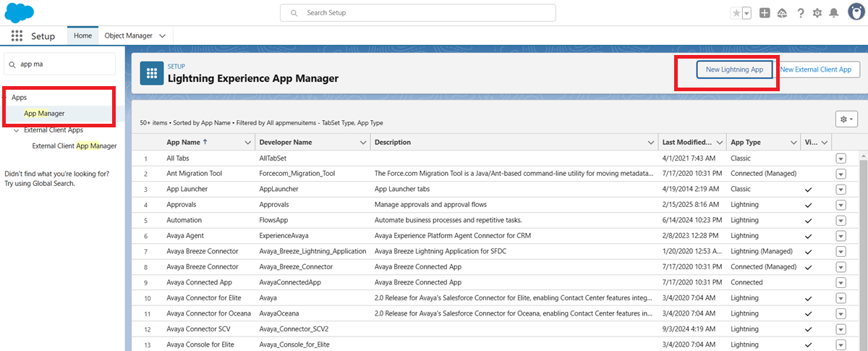
Task: Click the Search Setup field
Action: coord(418,13)
